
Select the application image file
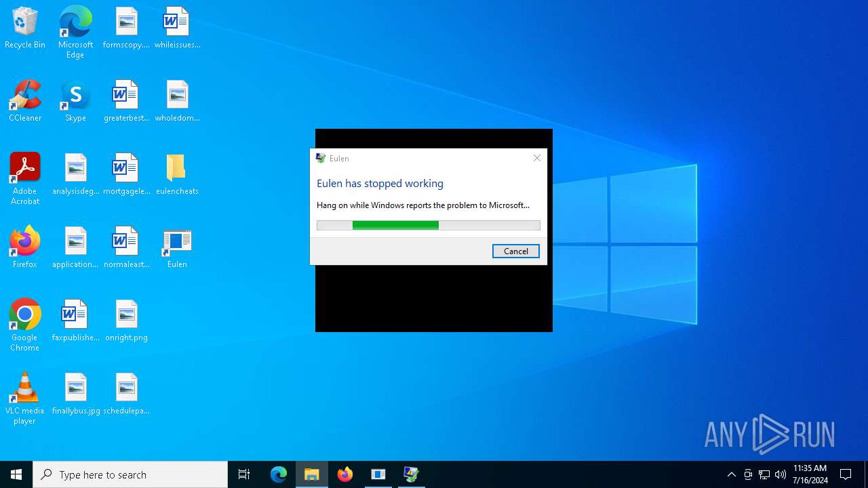tap(75, 248)
